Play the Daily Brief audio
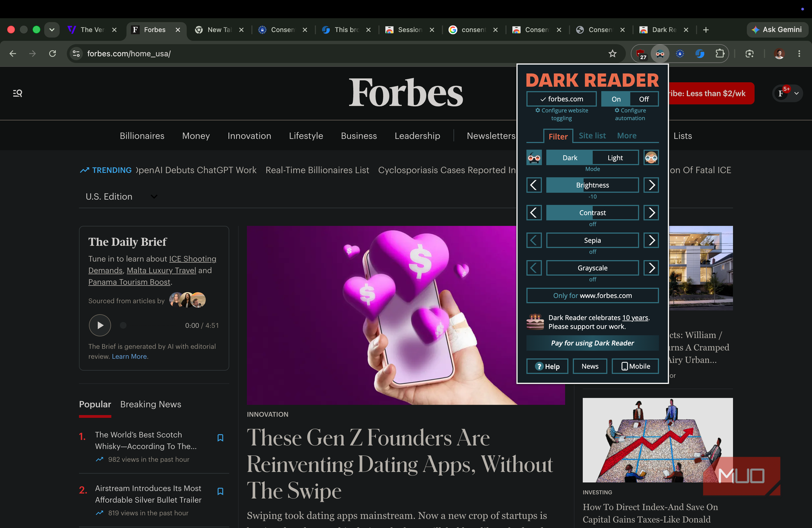812x528 pixels. (x=100, y=325)
